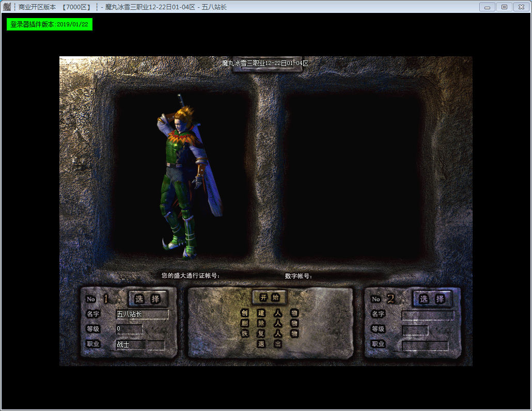Click the 职业 label in slot 1
This screenshot has width=532, height=411.
(x=93, y=344)
